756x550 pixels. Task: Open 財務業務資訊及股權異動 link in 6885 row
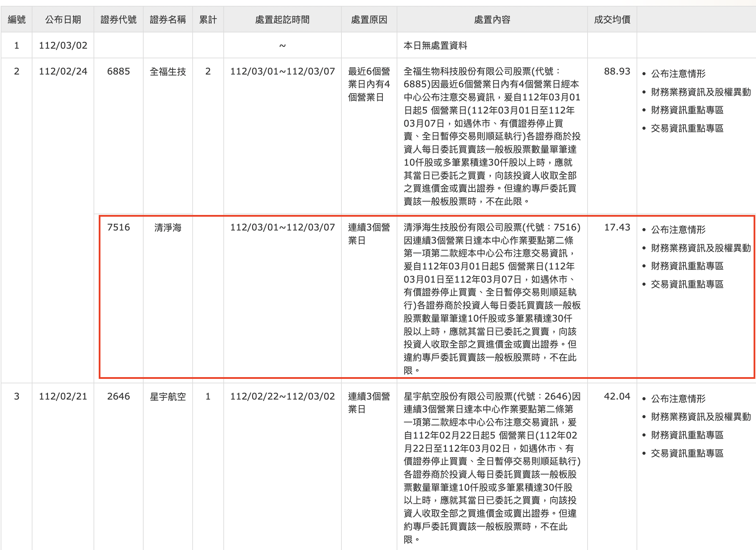701,92
